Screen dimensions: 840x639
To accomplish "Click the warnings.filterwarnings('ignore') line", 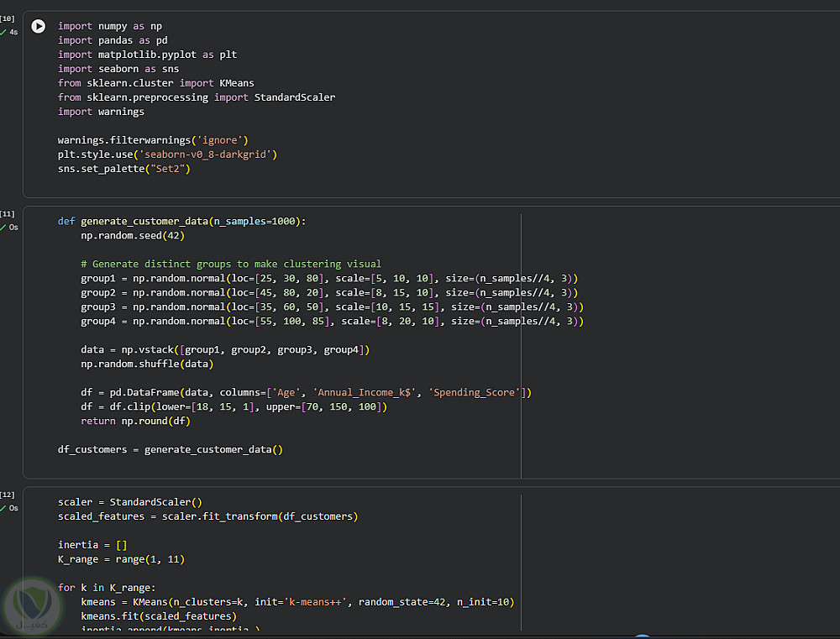I will click(x=153, y=139).
